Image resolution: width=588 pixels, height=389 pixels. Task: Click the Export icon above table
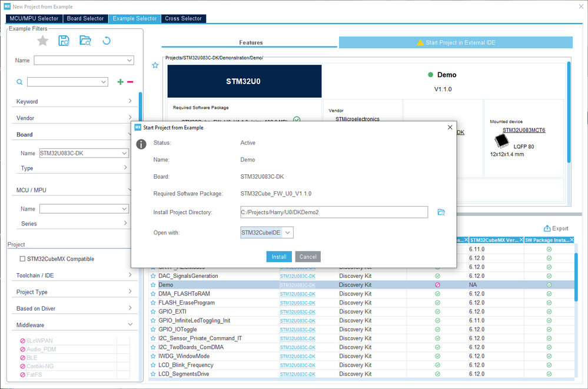[x=547, y=228]
